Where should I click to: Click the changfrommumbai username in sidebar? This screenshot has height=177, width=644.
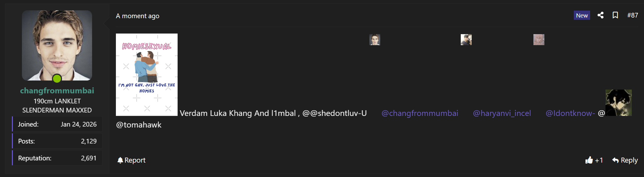[57, 91]
